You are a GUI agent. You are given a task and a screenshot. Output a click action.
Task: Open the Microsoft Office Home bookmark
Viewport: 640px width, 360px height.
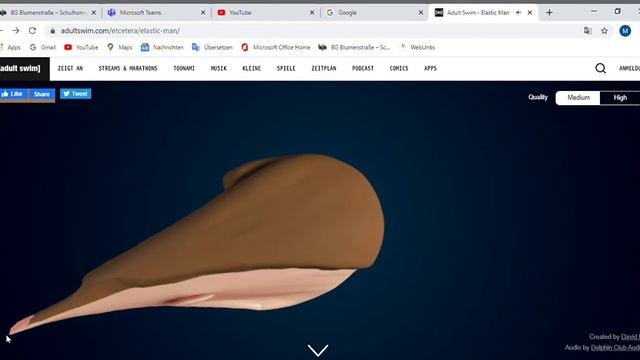[276, 47]
